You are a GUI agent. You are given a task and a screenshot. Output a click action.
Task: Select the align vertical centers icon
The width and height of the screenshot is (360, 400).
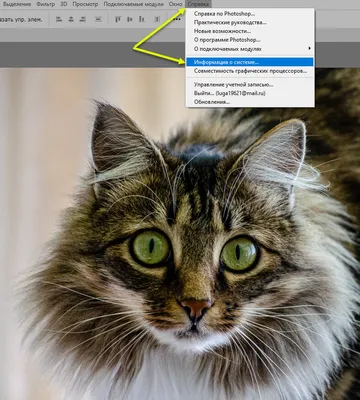[130, 19]
